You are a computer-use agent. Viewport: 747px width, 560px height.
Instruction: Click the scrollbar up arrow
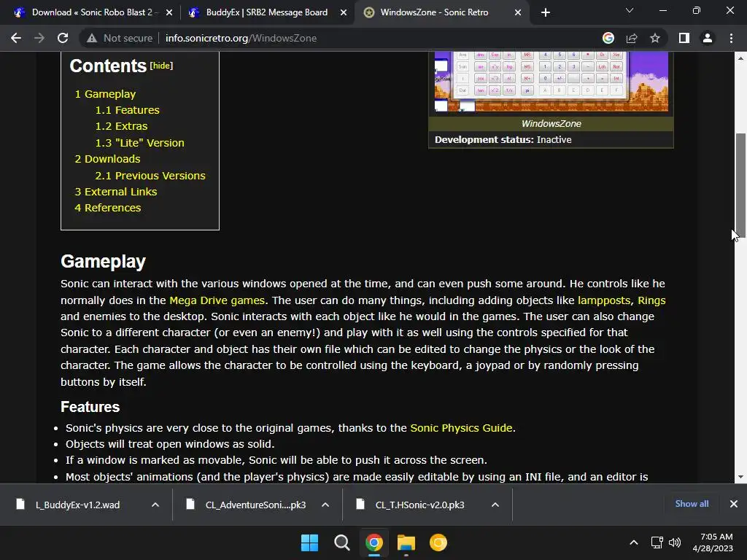[x=740, y=58]
